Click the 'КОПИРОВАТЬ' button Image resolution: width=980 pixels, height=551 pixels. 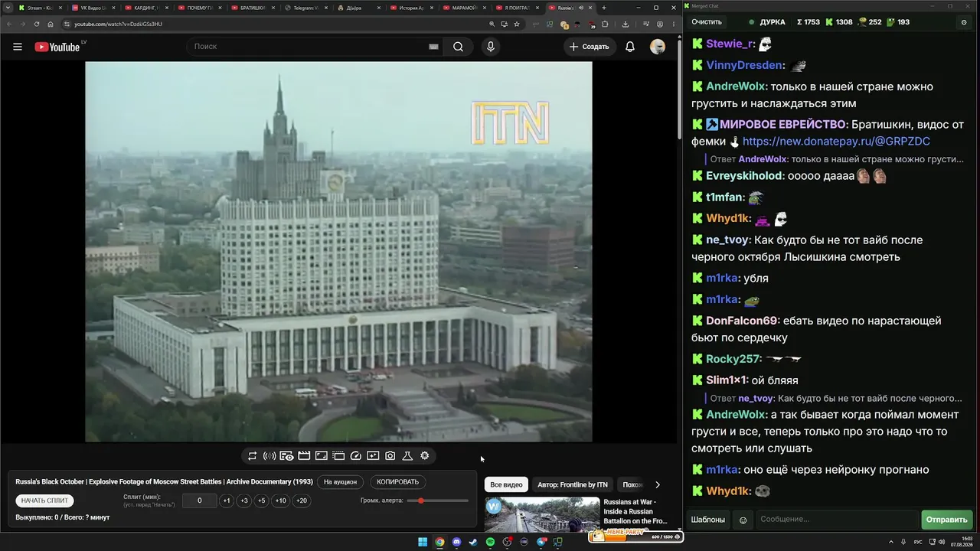pyautogui.click(x=398, y=482)
